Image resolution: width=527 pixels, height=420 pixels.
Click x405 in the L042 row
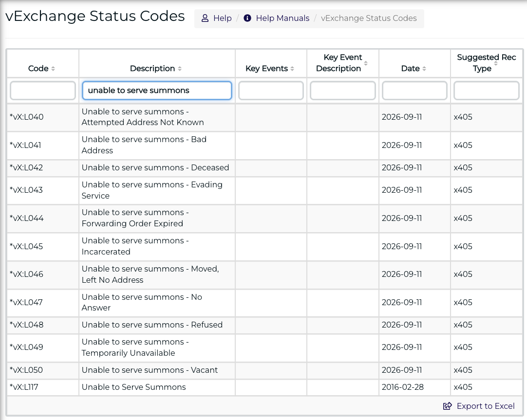(x=463, y=167)
